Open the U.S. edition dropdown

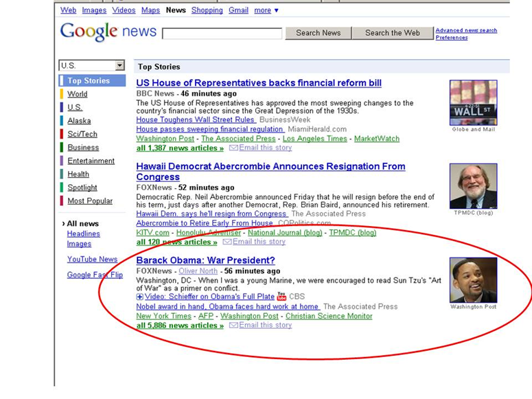click(x=92, y=65)
